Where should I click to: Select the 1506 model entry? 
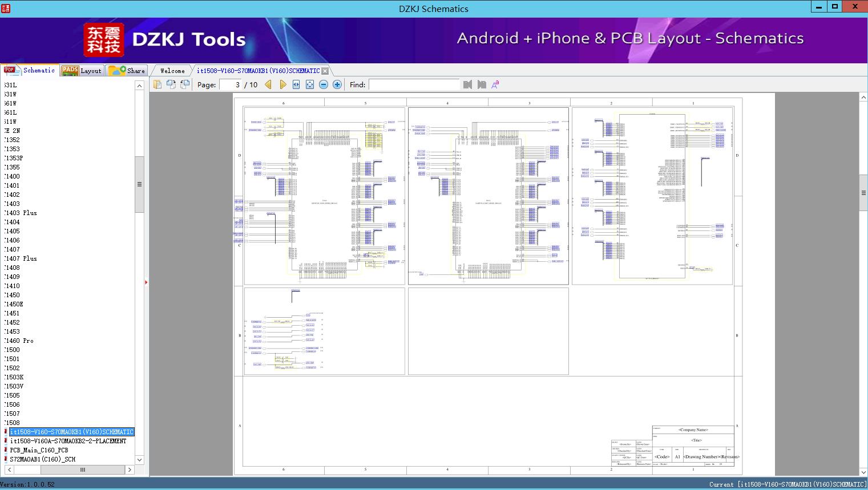pyautogui.click(x=13, y=404)
